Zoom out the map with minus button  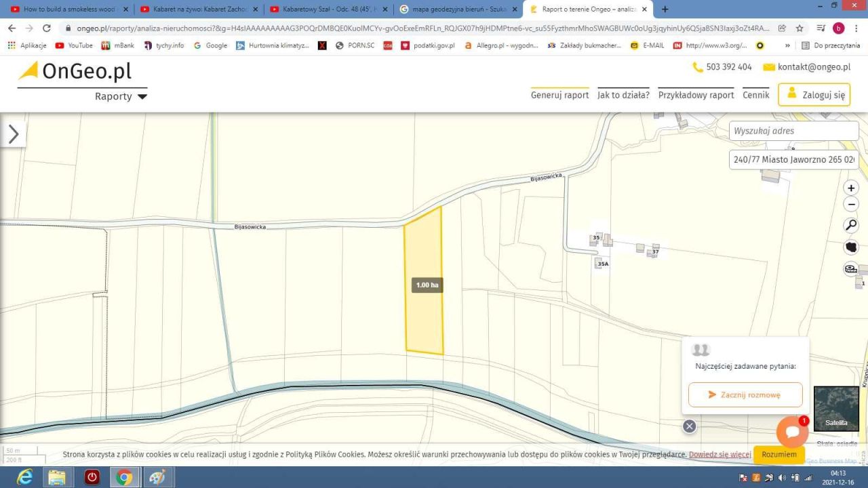(851, 204)
